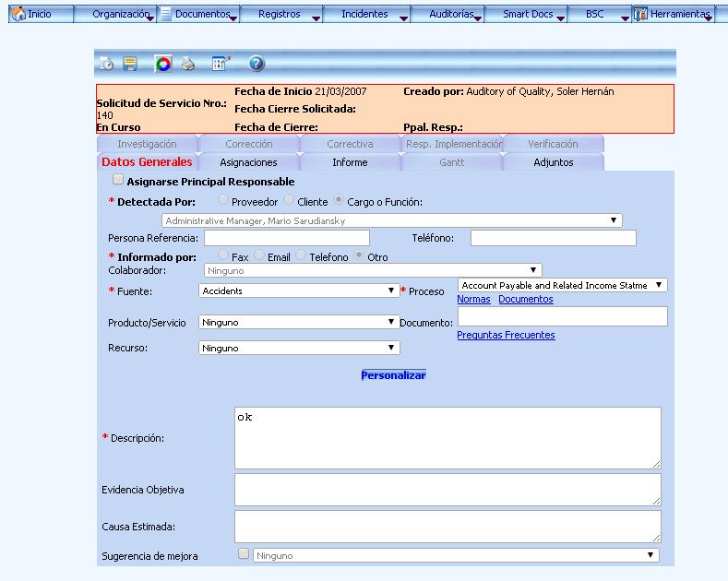Image resolution: width=728 pixels, height=581 pixels.
Task: Select the Email radio button
Action: (259, 255)
